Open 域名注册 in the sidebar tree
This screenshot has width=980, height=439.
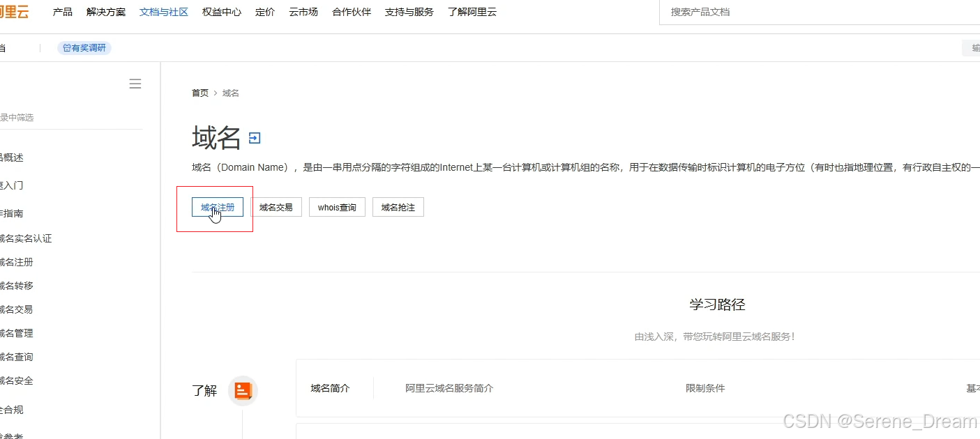pos(17,262)
